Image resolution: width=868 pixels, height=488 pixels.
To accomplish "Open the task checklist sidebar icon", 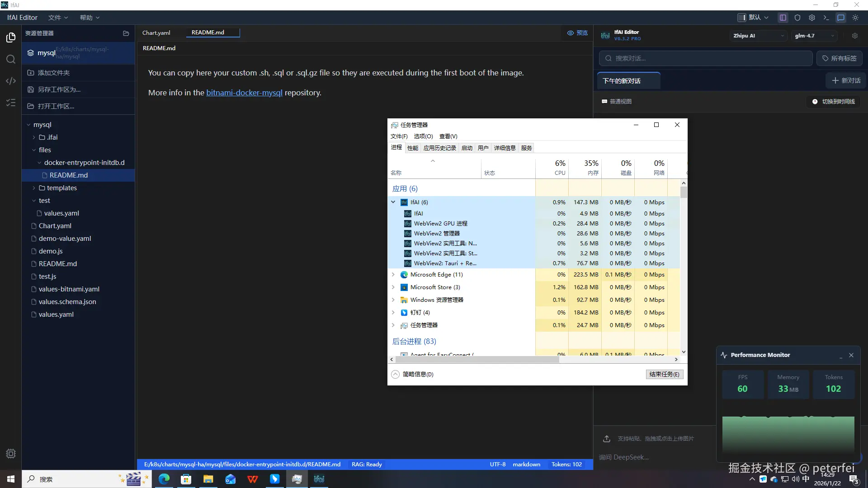I will coord(11,103).
